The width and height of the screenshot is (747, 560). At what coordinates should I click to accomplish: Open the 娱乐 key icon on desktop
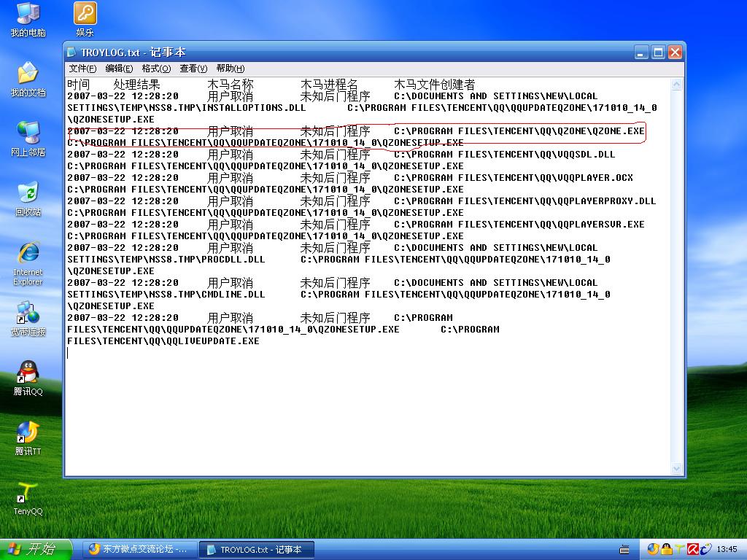tap(85, 19)
